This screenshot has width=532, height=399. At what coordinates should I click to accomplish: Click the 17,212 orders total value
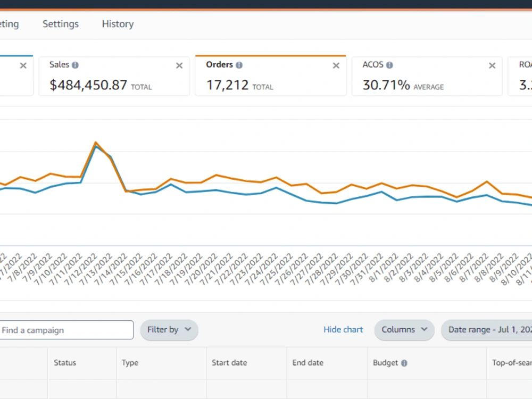(x=227, y=85)
